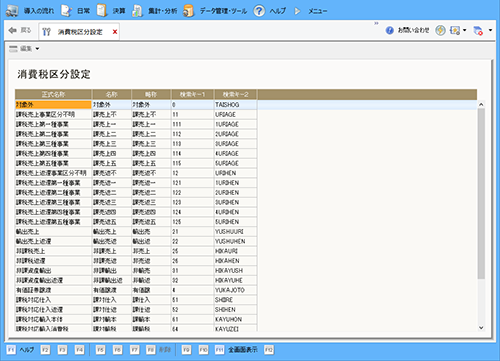Go back with the 戻る arrow
Viewport: 500px width, 361px height.
click(20, 30)
